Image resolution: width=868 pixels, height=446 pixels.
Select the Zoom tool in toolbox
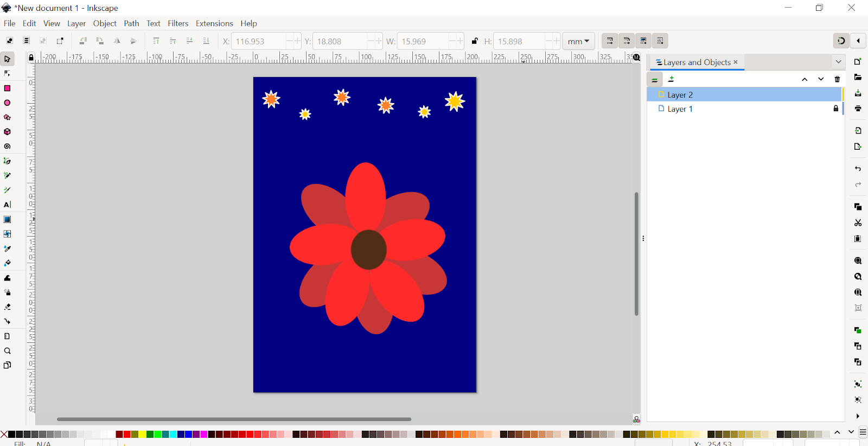click(x=8, y=351)
